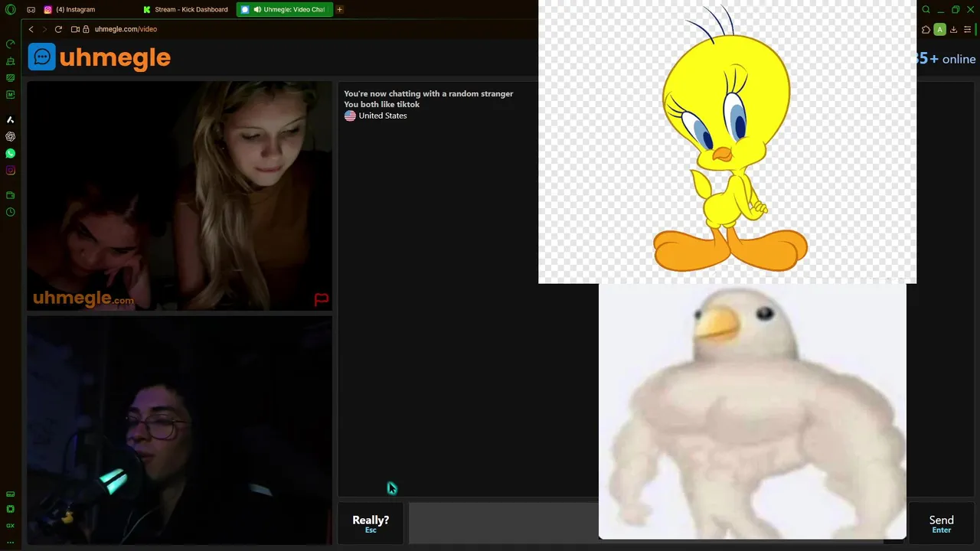Click the padlock site security icon
Image resolution: width=980 pixels, height=551 pixels.
pos(86,29)
